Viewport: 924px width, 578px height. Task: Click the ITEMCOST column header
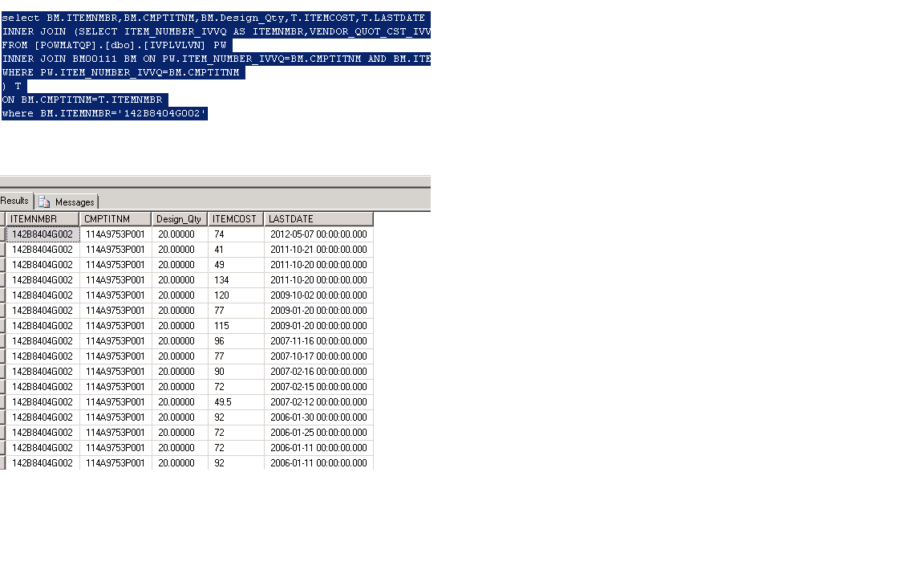(x=236, y=218)
